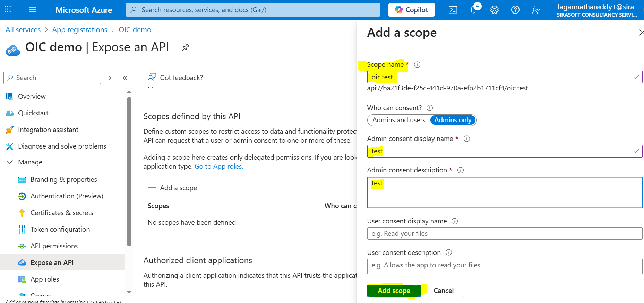Viewport: 644px width, 303px height.
Task: Close the Add a scope panel
Action: pyautogui.click(x=641, y=33)
